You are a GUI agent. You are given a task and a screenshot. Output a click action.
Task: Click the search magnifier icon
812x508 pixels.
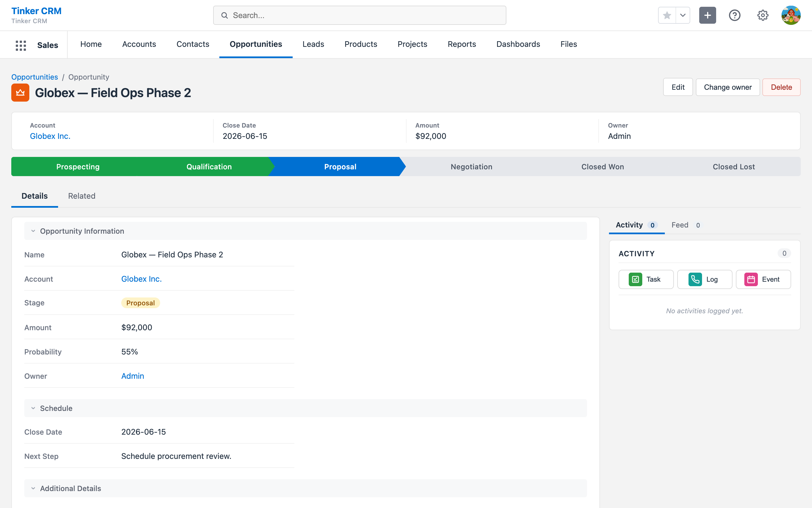[224, 16]
